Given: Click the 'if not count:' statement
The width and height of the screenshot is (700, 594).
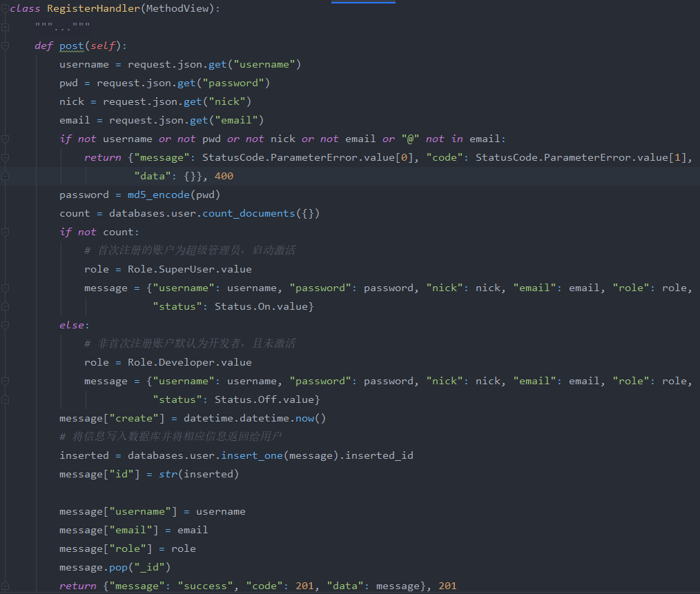Looking at the screenshot, I should coord(99,232).
